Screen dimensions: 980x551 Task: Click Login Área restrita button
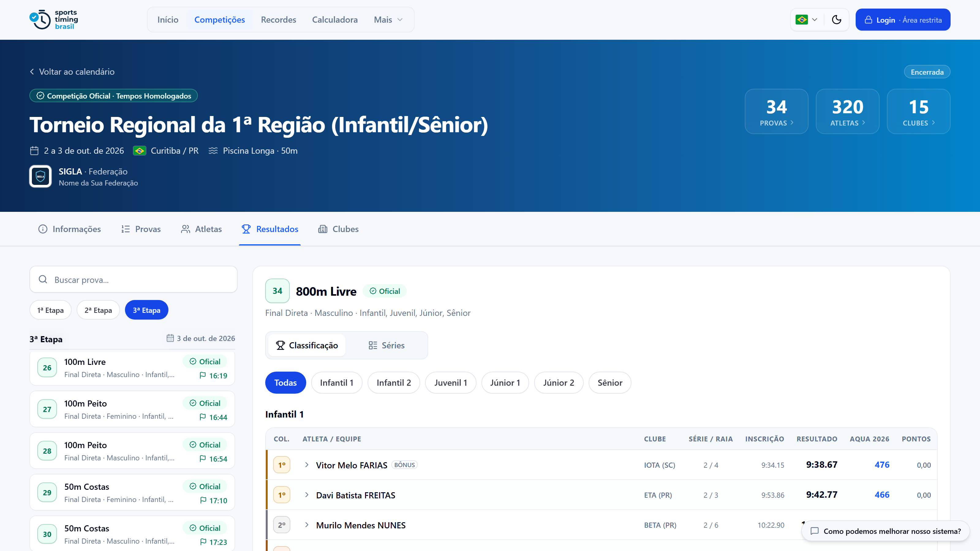[x=903, y=20]
